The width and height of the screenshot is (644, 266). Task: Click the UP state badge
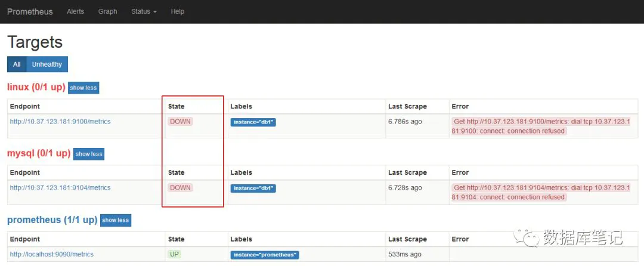pyautogui.click(x=175, y=254)
